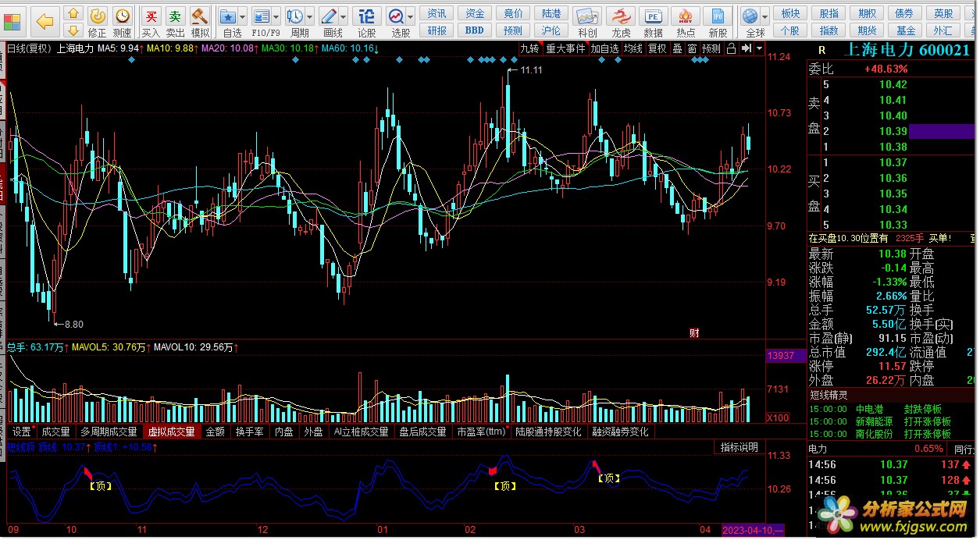Screen dimensions: 980x540
Task: Open the 数据 PE data icon
Action: click(653, 22)
